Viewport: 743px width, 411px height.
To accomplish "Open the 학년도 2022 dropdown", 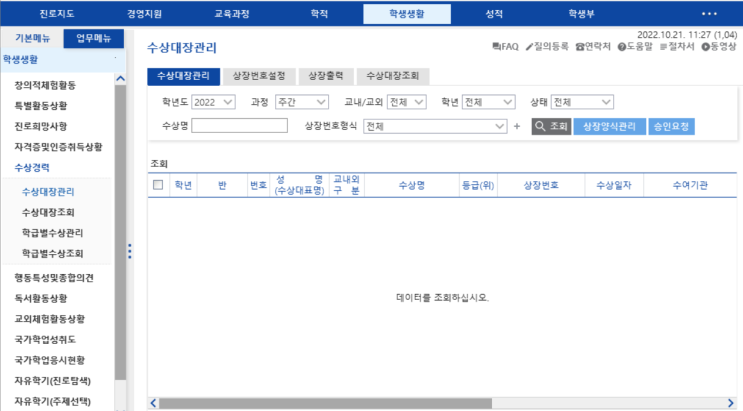I will pos(213,102).
